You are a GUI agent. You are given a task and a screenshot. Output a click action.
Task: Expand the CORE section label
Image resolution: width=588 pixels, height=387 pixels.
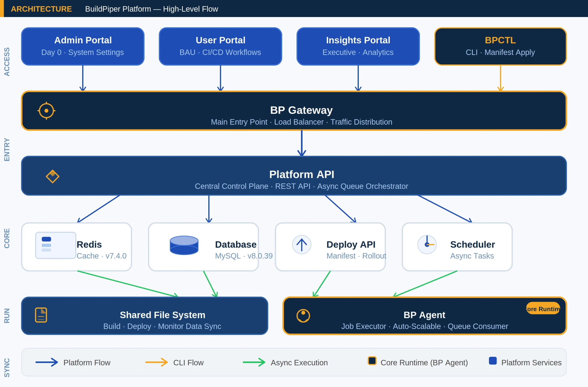pyautogui.click(x=7, y=237)
